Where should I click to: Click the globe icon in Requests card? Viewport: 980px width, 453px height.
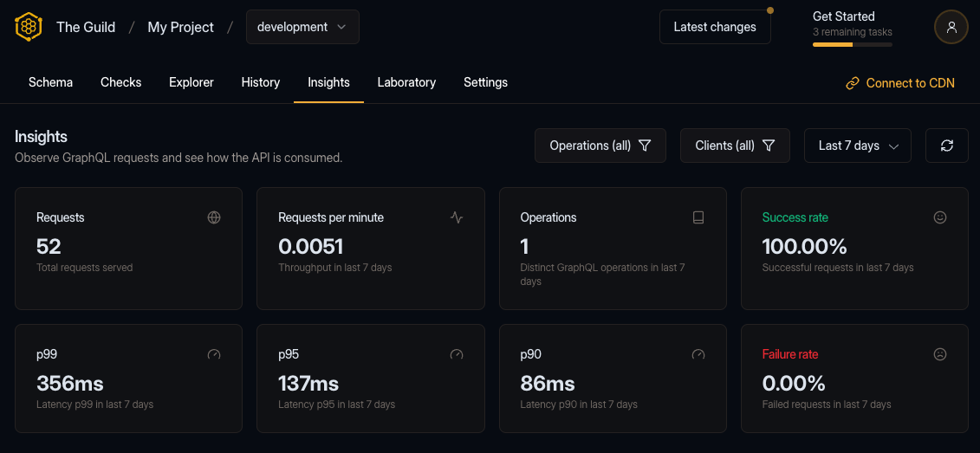214,217
